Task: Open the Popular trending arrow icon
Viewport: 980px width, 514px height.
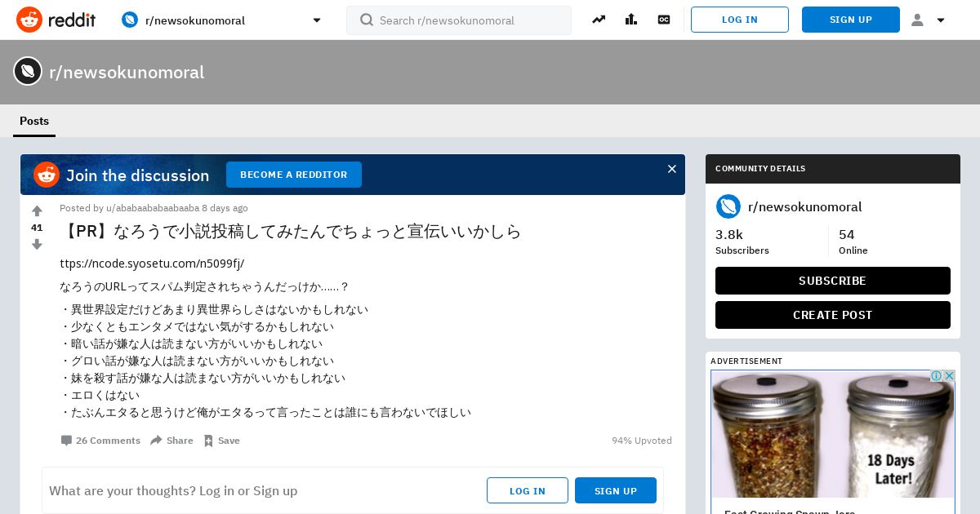Action: (x=599, y=20)
